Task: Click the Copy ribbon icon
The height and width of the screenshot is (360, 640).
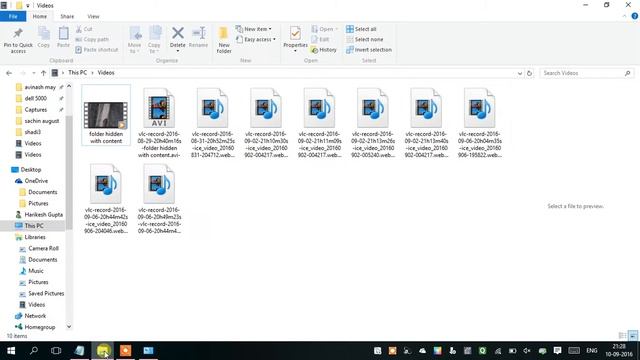Action: pyautogui.click(x=44, y=33)
